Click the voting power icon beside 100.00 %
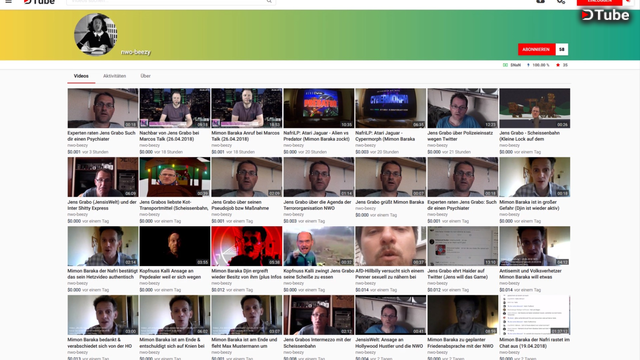Screen dimensions: 640x360 click(x=528, y=65)
